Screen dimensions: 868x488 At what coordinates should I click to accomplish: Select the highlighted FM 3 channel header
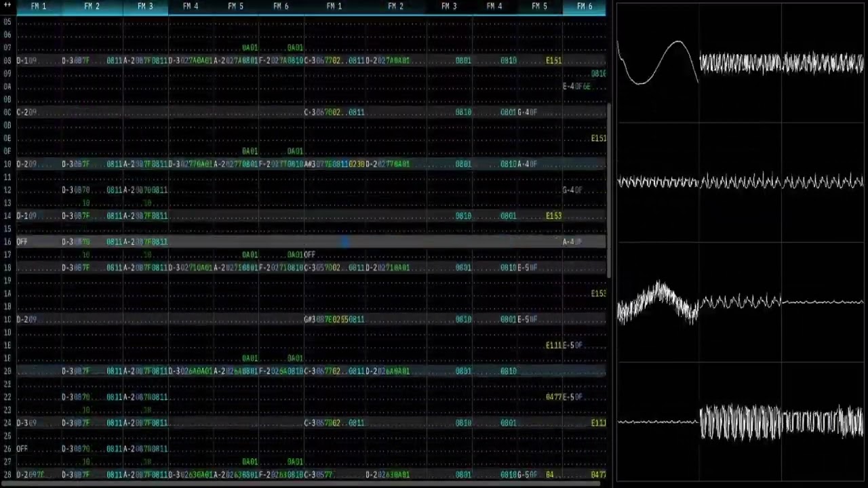(145, 6)
